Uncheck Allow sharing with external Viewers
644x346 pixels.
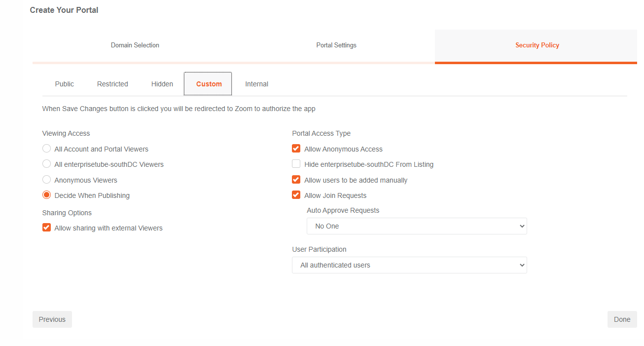pyautogui.click(x=47, y=228)
